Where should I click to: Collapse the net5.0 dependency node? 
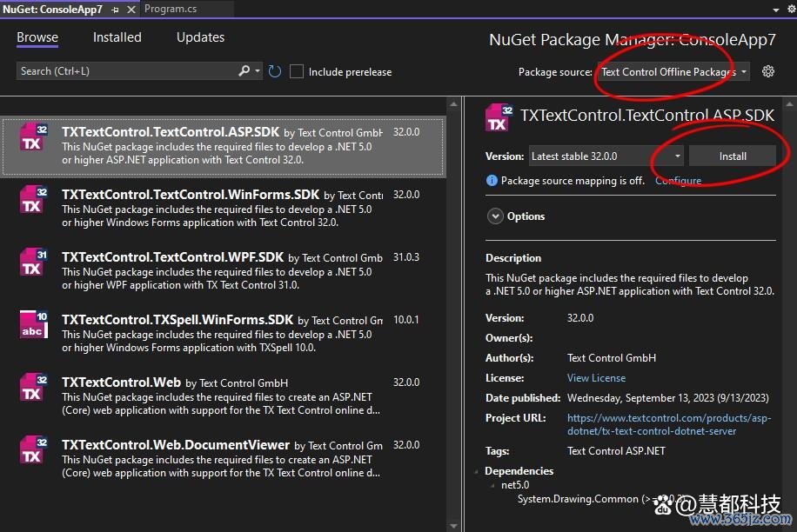point(492,485)
